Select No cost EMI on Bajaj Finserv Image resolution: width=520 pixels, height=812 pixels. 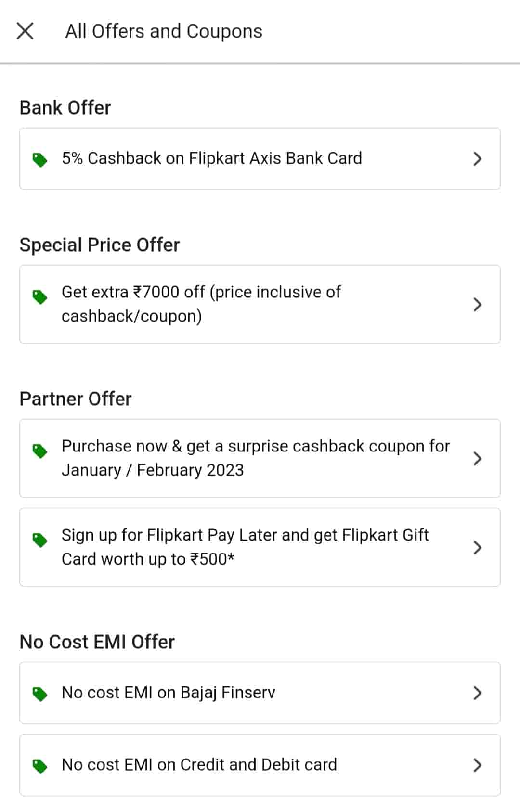coord(169,693)
